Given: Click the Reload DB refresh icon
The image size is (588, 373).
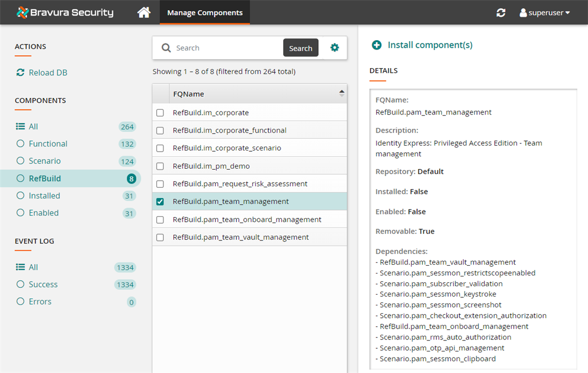Looking at the screenshot, I should click(20, 72).
